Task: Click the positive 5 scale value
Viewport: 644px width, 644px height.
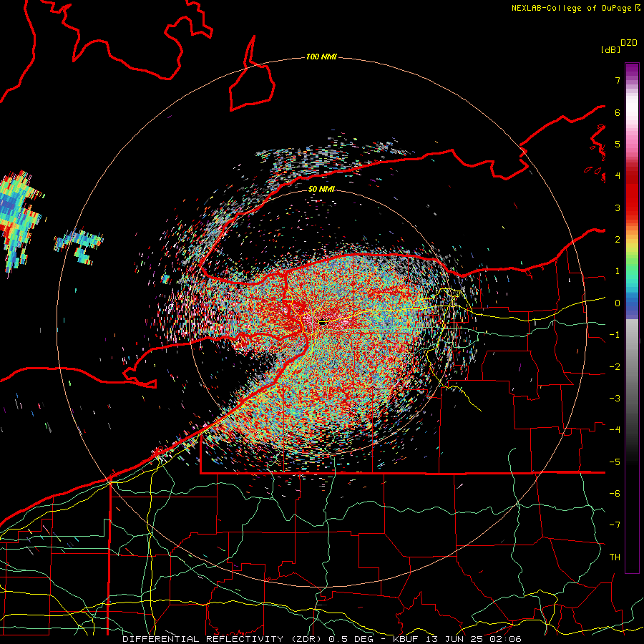Action: click(618, 144)
